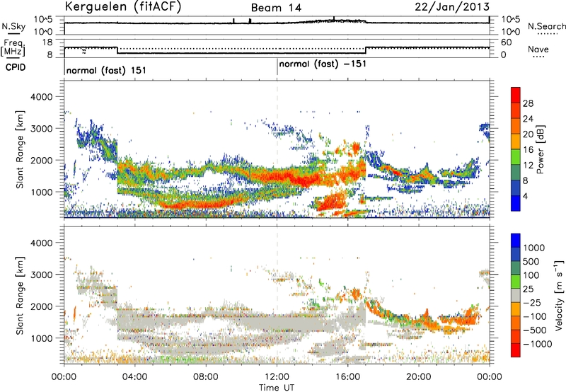Click the '18' frequency axis tick
This screenshot has width=566, height=392.
pos(47,42)
